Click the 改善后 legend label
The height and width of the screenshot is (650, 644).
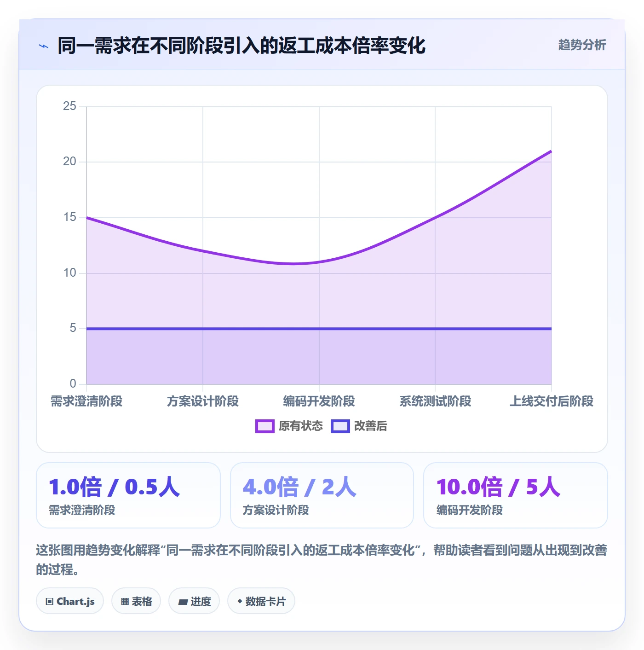[371, 426]
